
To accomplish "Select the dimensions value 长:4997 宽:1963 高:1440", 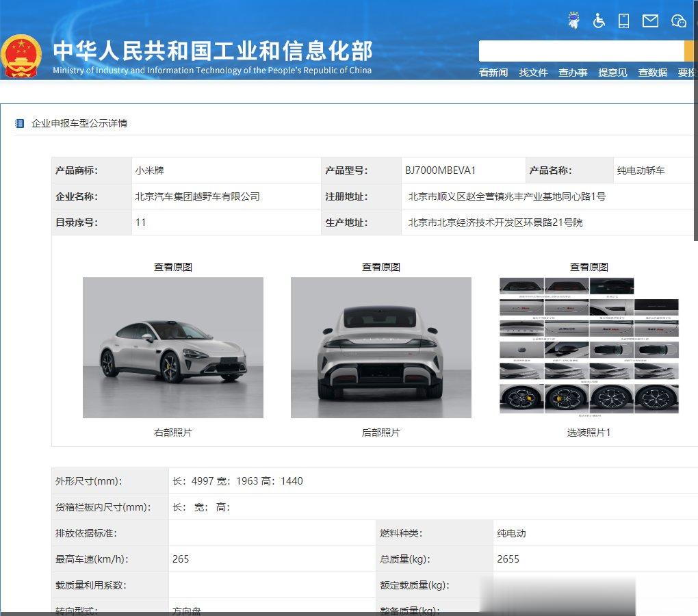I will click(237, 481).
